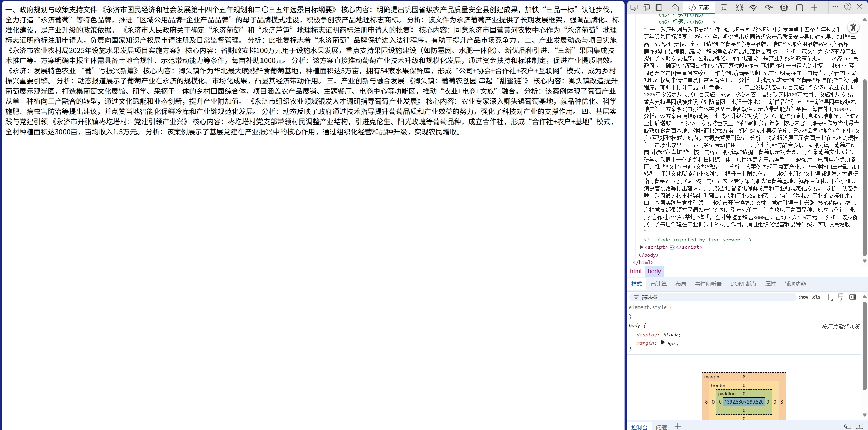Viewport: 868px width, 430px height.
Task: Open the DevTools welcome home icon
Action: pyautogui.click(x=675, y=7)
